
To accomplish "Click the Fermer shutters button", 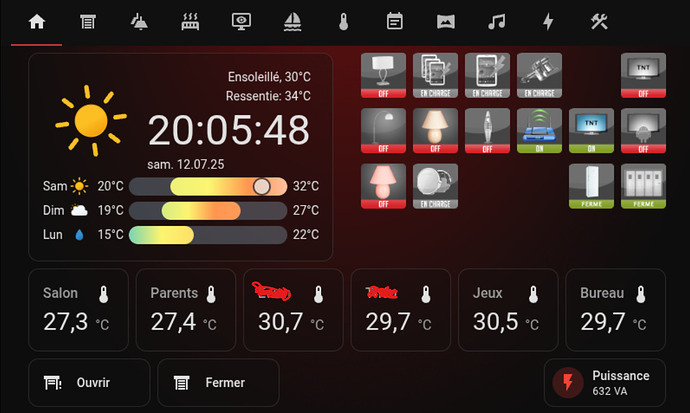I will pos(218,383).
